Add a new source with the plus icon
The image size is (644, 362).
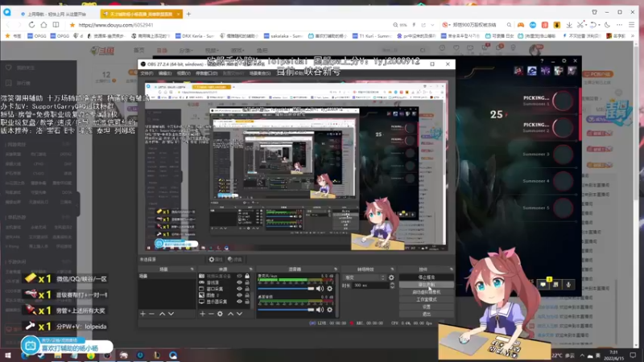(203, 314)
